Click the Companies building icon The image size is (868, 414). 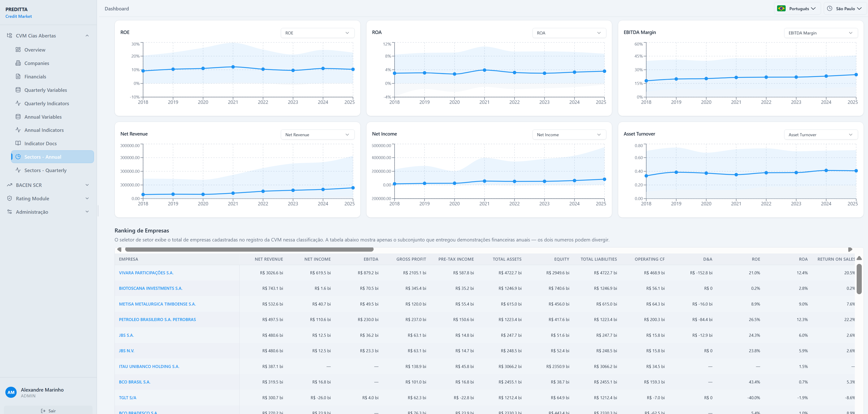coord(18,63)
